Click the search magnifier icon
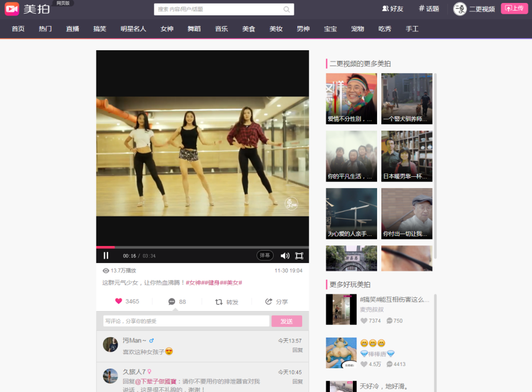 click(287, 9)
